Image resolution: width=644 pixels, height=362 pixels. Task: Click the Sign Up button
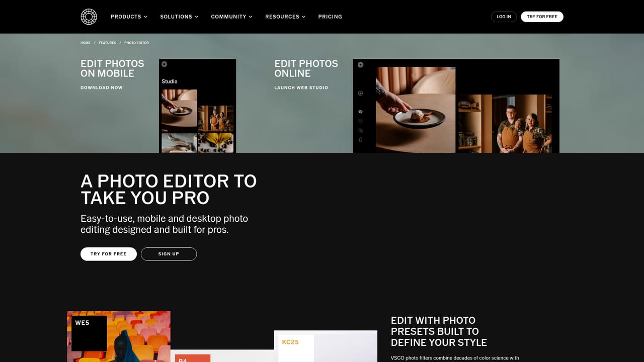point(169,254)
